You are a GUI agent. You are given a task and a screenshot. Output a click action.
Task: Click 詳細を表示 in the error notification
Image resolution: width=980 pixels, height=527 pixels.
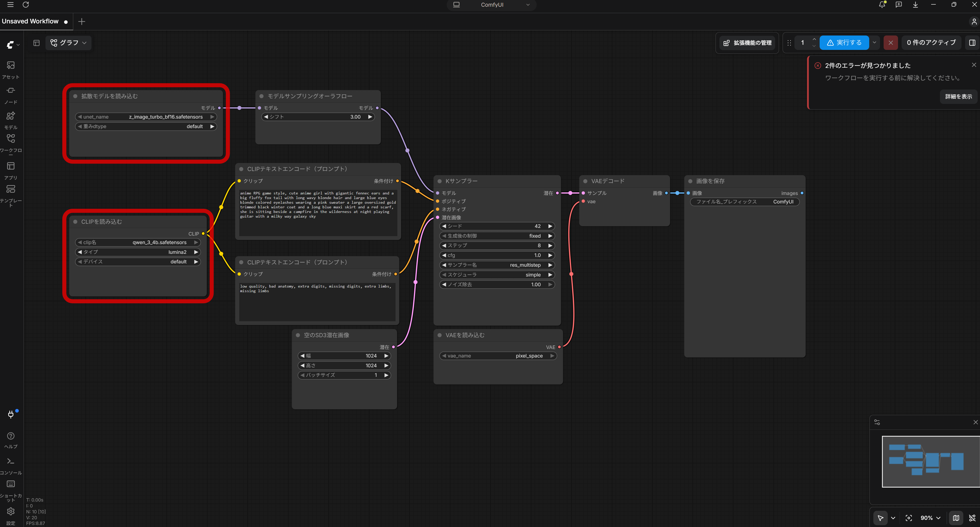[958, 97]
